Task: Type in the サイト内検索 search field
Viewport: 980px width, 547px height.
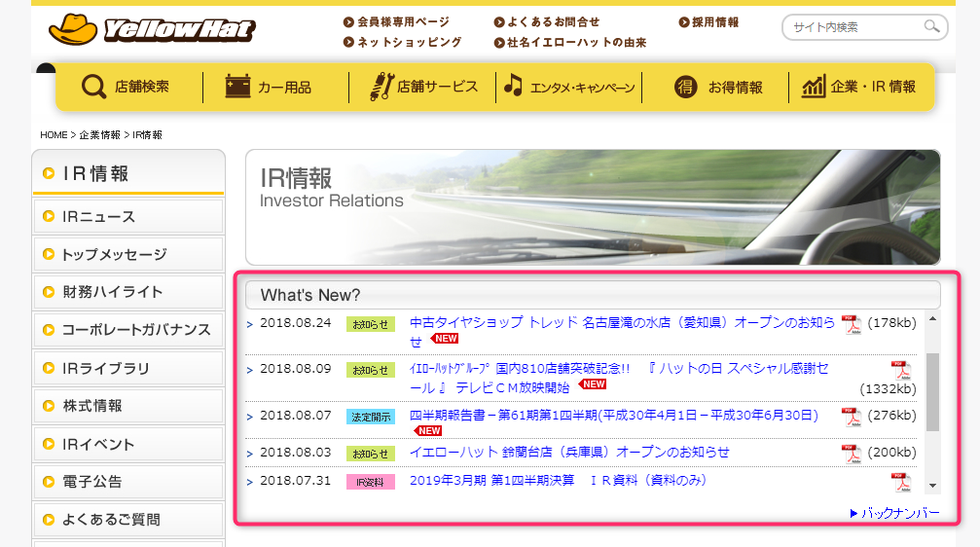Action: coord(852,27)
